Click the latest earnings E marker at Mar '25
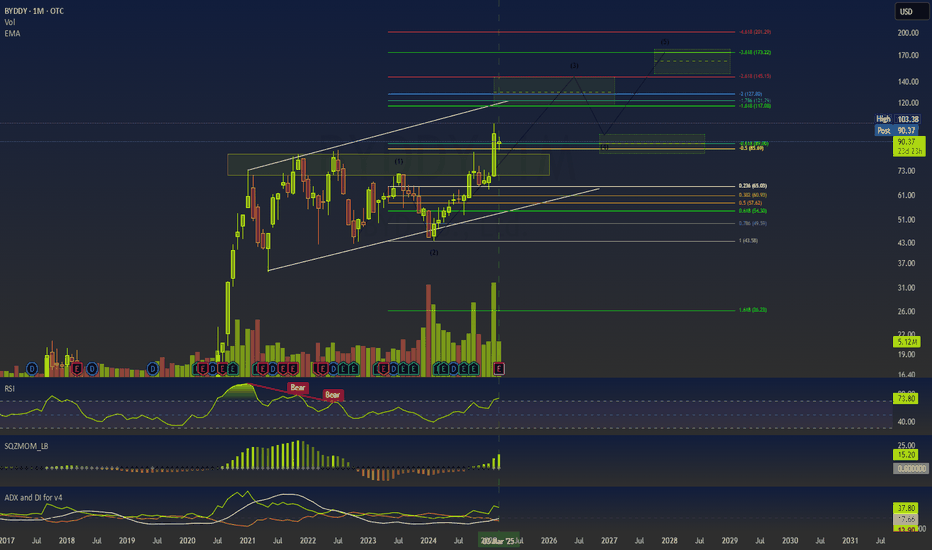 pos(499,369)
